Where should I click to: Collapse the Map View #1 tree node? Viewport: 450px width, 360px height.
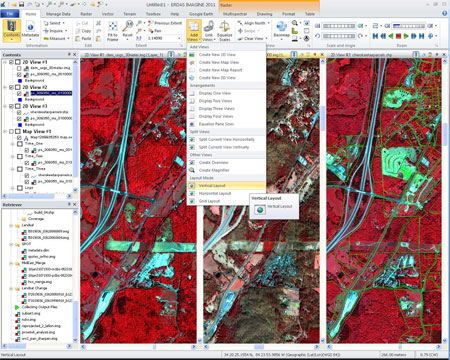[x=5, y=131]
